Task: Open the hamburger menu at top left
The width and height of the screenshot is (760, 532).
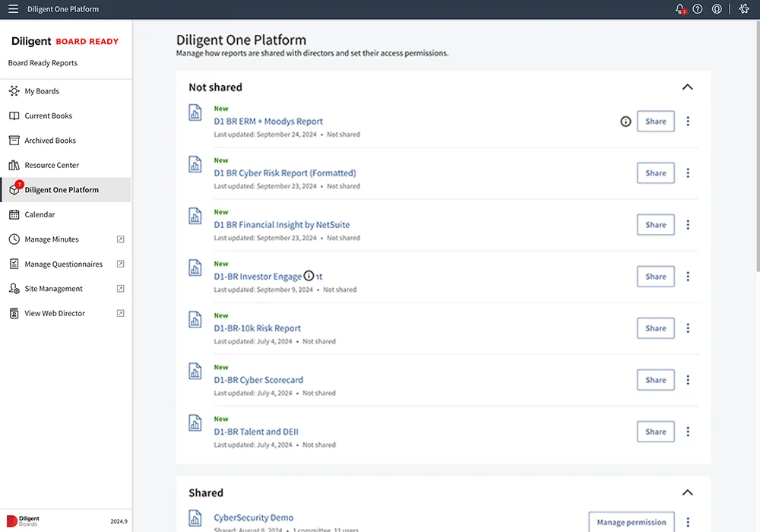Action: tap(12, 8)
